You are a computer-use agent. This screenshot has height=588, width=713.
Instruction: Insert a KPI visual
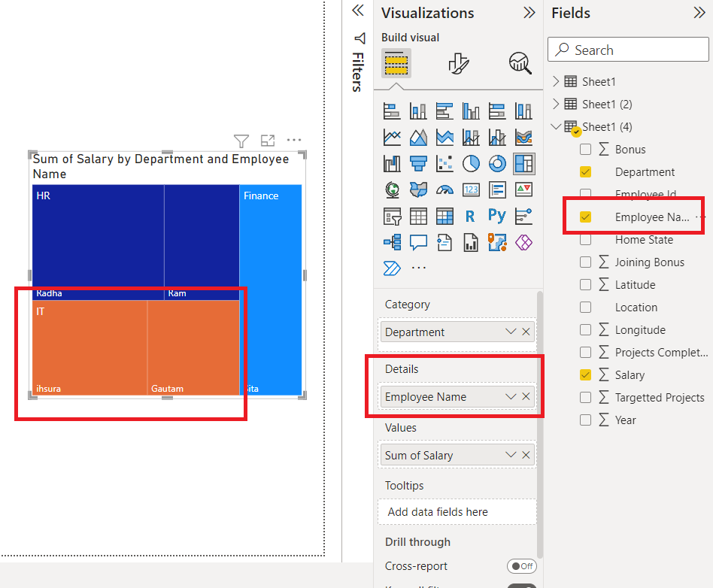(x=523, y=189)
